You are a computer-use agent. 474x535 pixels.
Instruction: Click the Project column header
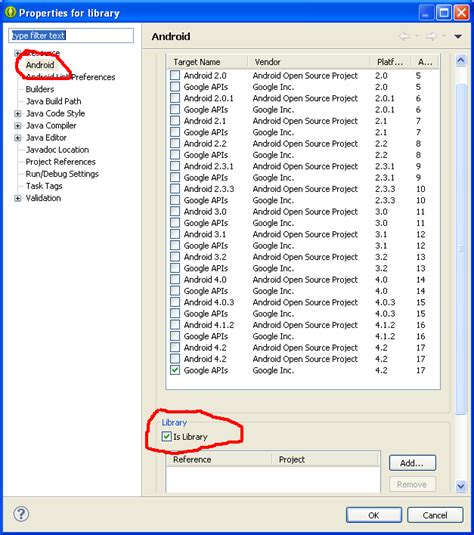tap(325, 460)
